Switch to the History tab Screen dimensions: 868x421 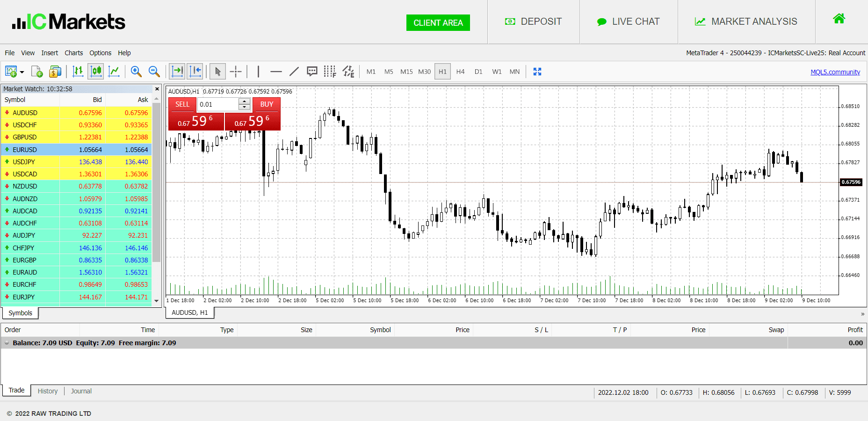(48, 391)
